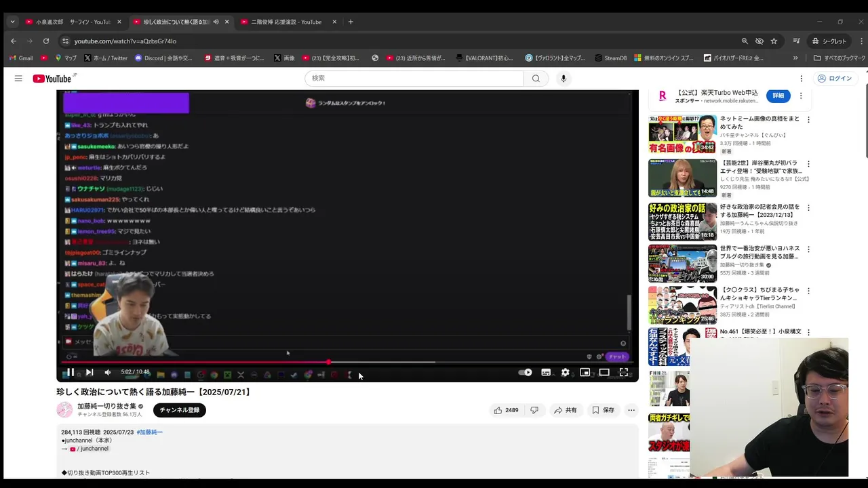This screenshot has height=488, width=868.
Task: Open options for ヨハネスブルグ video
Action: pos(808,249)
